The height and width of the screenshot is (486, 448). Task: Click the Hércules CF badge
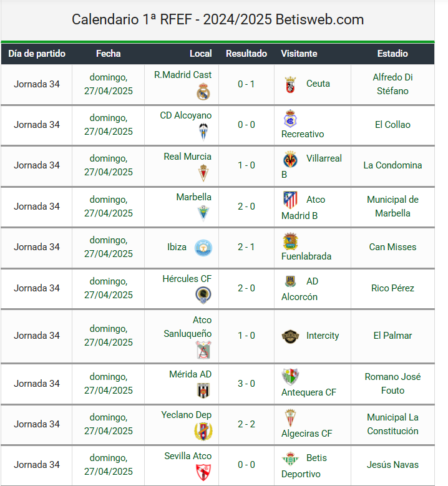point(203,294)
